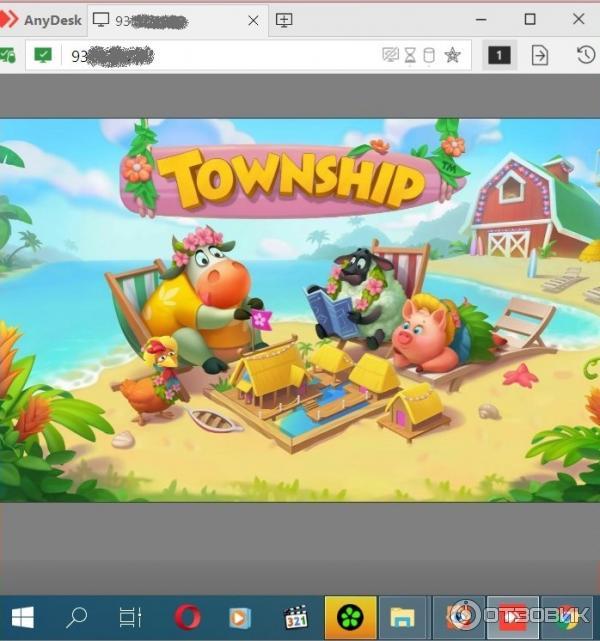Click the crossed-out monitor icon in address bar
The height and width of the screenshot is (641, 600).
(x=390, y=55)
